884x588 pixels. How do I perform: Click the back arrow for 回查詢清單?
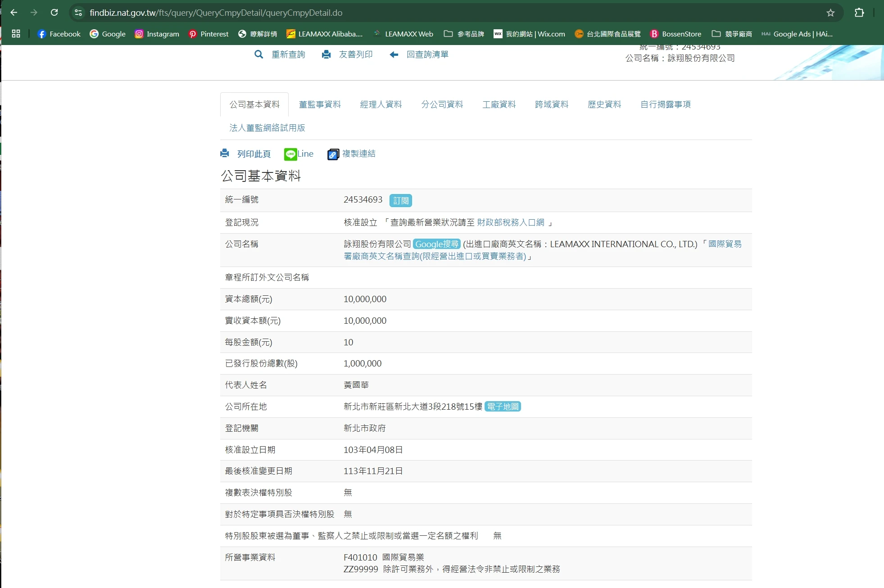394,54
